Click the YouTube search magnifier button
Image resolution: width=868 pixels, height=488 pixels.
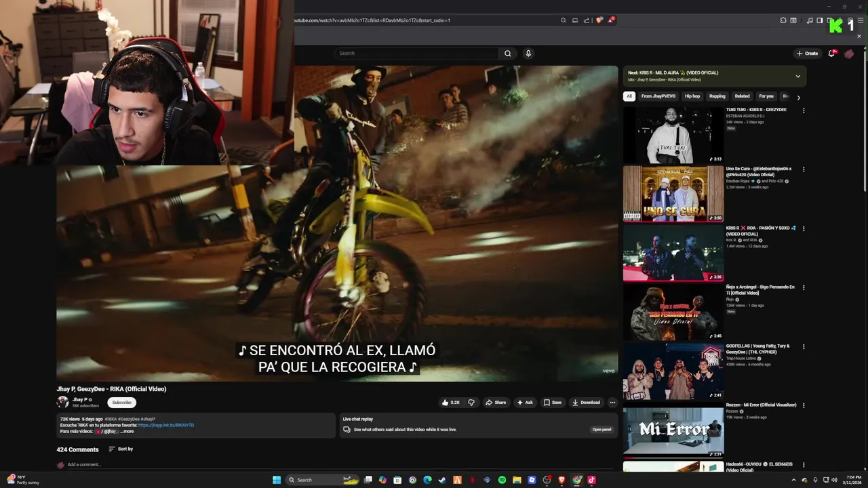[x=507, y=53]
